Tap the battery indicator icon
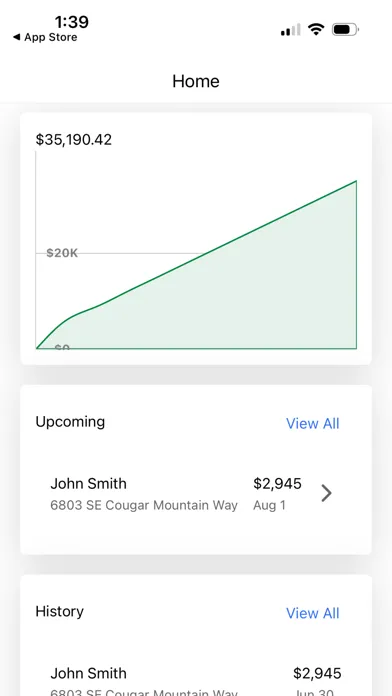Viewport: 392px width, 696px height. 345,30
